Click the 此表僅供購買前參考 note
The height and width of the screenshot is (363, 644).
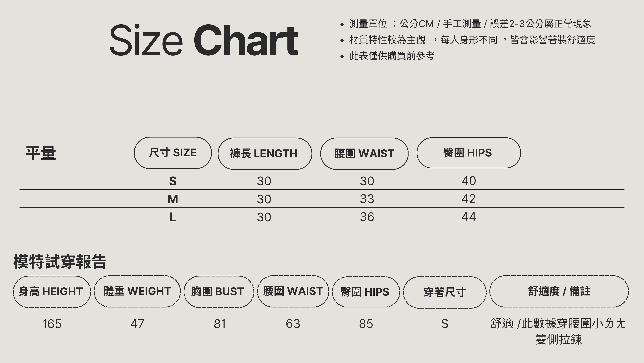click(x=392, y=56)
